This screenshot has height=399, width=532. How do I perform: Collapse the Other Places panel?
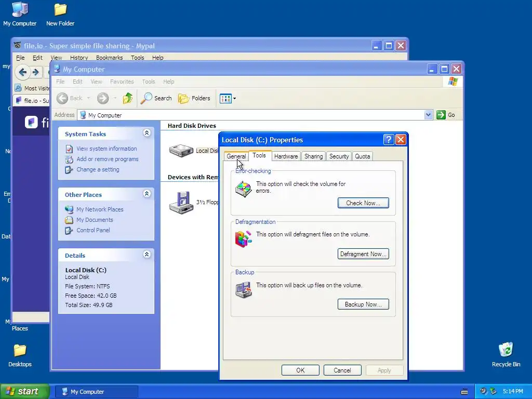pos(147,193)
